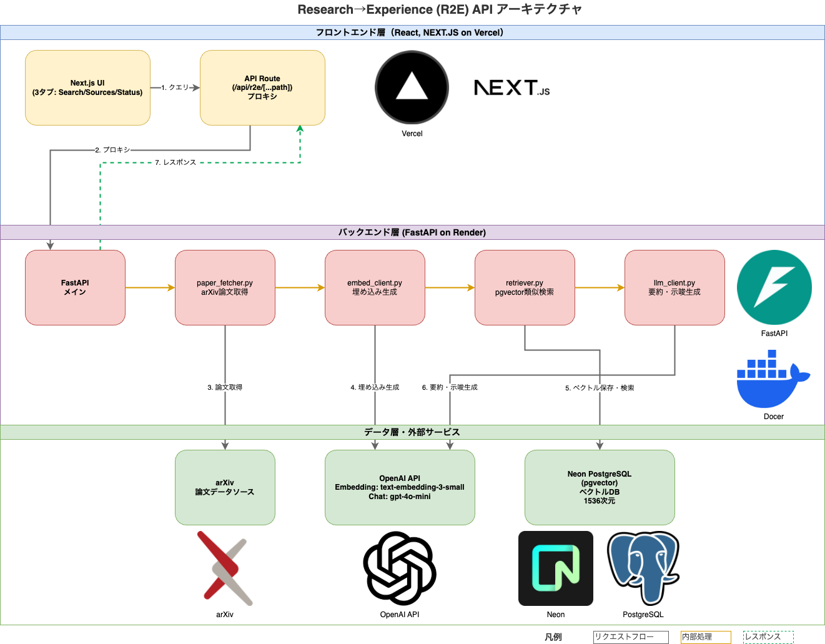This screenshot has width=825, height=644.
Task: Open the retriever.py pgvector search node
Action: tap(524, 287)
